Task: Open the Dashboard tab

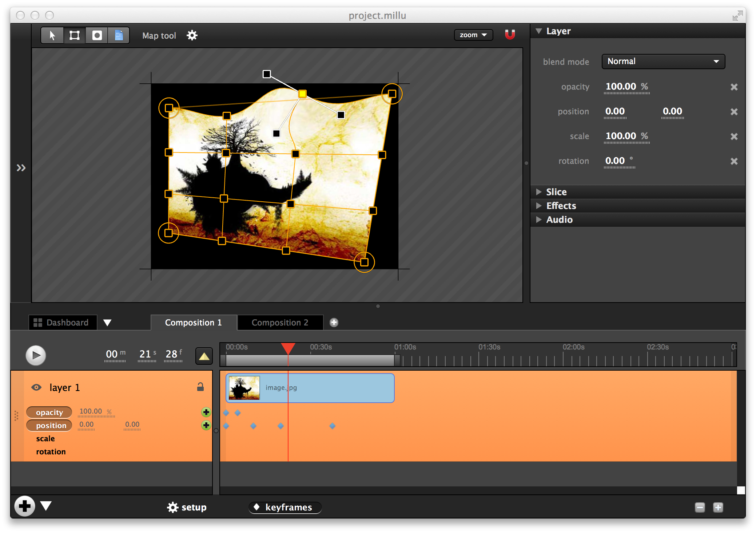Action: 63,323
